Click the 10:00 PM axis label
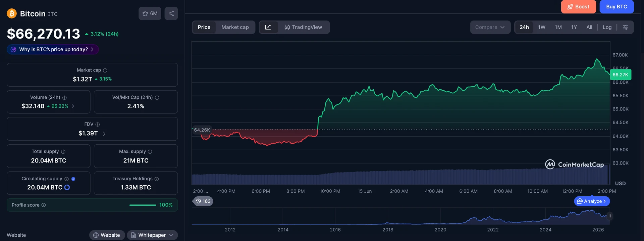 coord(330,191)
